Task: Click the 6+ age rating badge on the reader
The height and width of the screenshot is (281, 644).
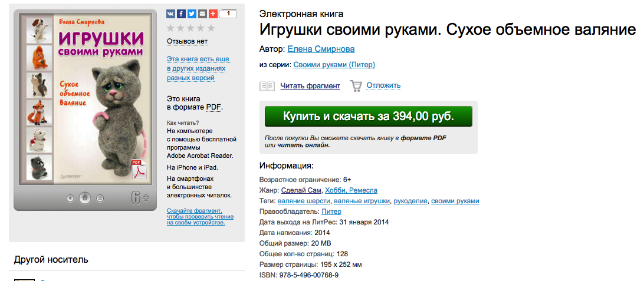Action: [x=140, y=198]
